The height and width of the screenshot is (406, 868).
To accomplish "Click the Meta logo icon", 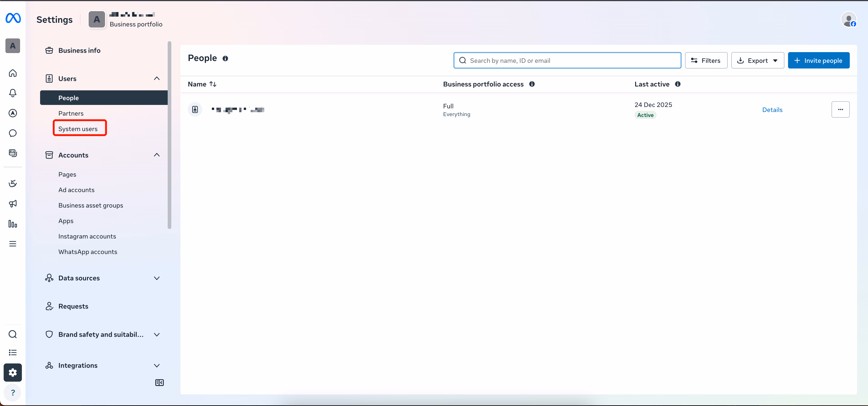I will (13, 18).
